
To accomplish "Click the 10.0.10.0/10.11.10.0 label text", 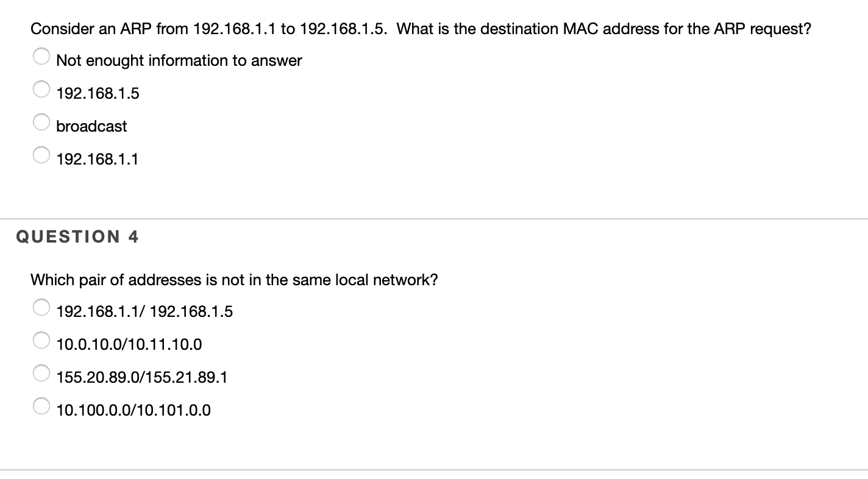I will click(129, 344).
